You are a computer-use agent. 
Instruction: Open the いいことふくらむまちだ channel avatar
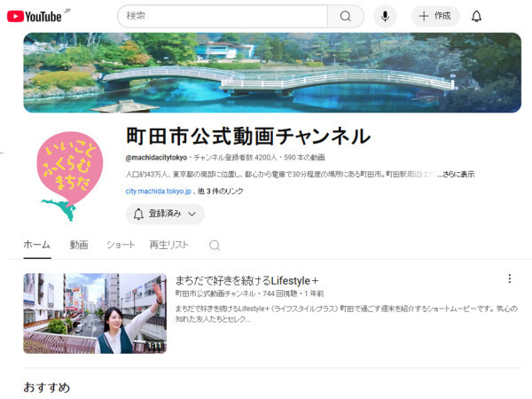coord(70,176)
